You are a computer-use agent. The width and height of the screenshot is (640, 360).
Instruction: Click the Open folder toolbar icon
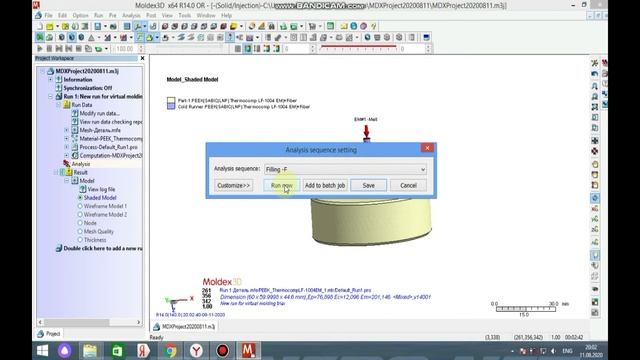coord(49,27)
